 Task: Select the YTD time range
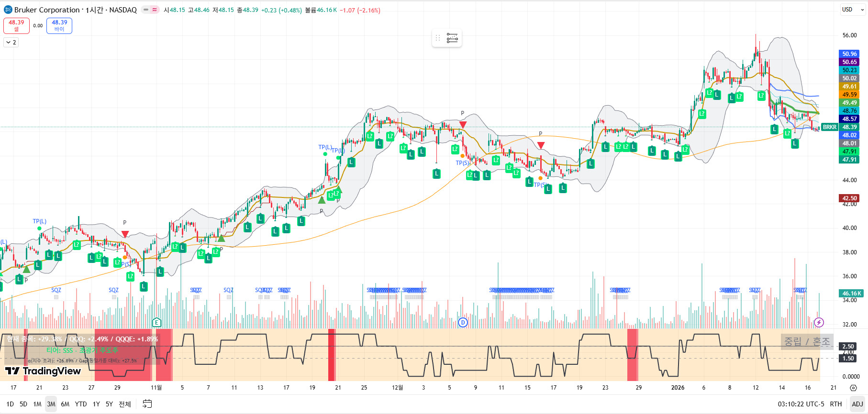point(81,404)
